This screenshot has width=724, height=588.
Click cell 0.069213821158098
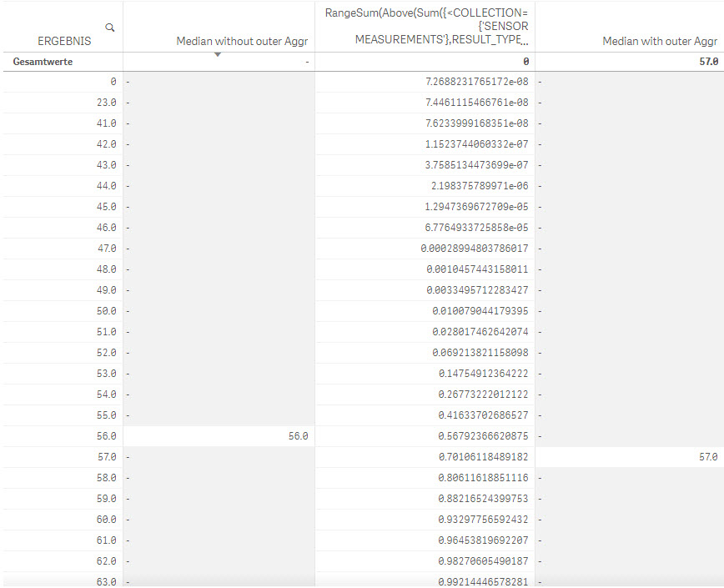(480, 353)
